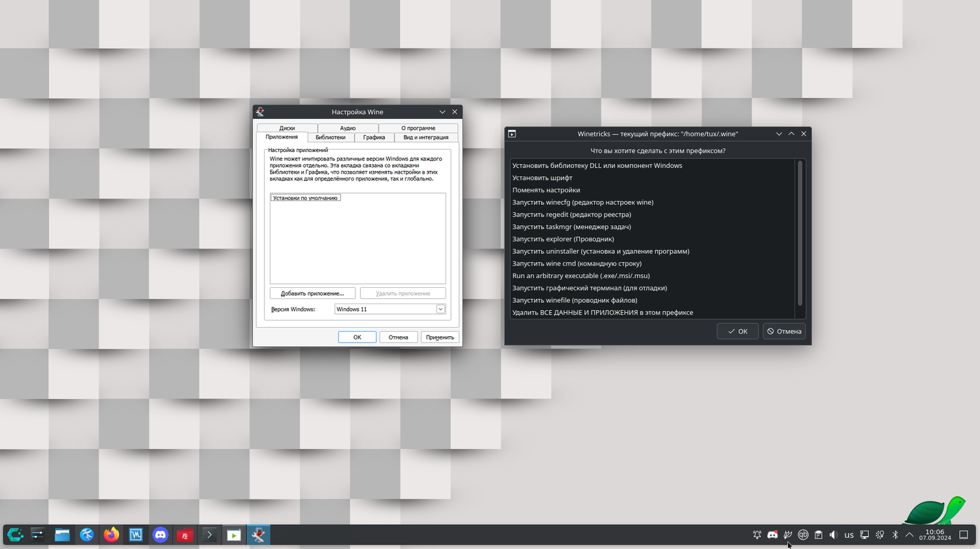
Task: Keep the Winetricks window below others with the title bar down arrow
Action: click(x=779, y=134)
